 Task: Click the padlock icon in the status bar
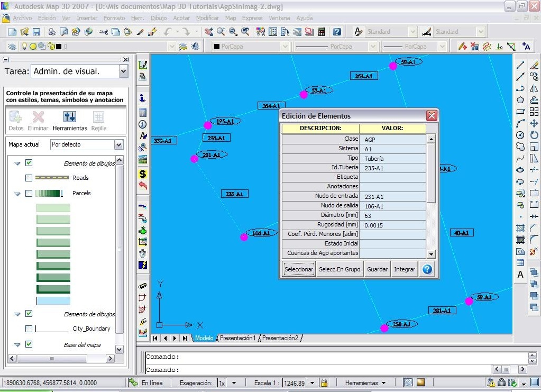[324, 382]
